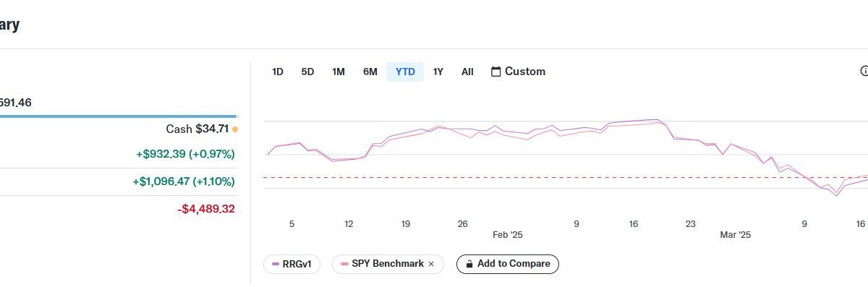The image size is (868, 287).
Task: Click the orange dot beside Cash
Action: (235, 129)
